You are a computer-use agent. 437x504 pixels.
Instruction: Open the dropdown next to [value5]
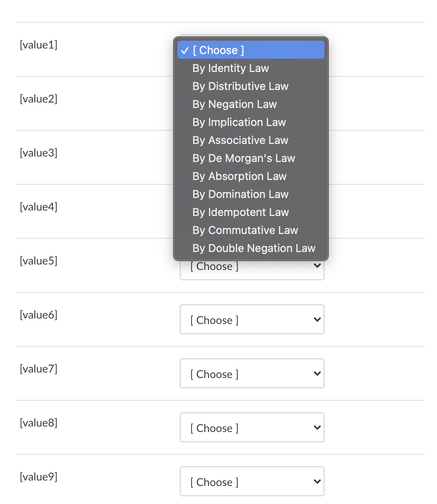pyautogui.click(x=252, y=266)
